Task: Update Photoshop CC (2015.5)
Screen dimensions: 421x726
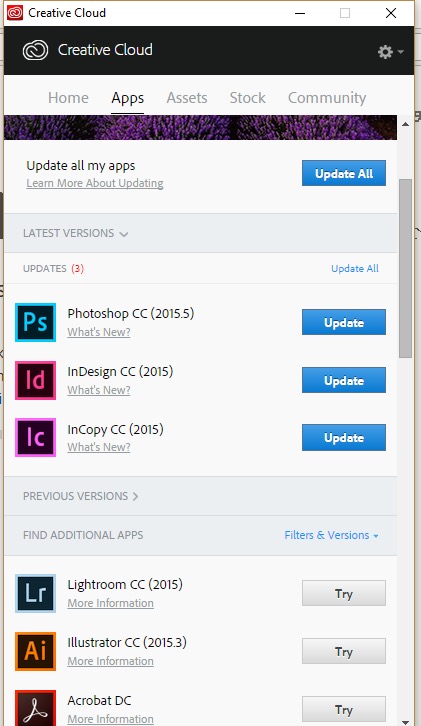Action: [344, 322]
